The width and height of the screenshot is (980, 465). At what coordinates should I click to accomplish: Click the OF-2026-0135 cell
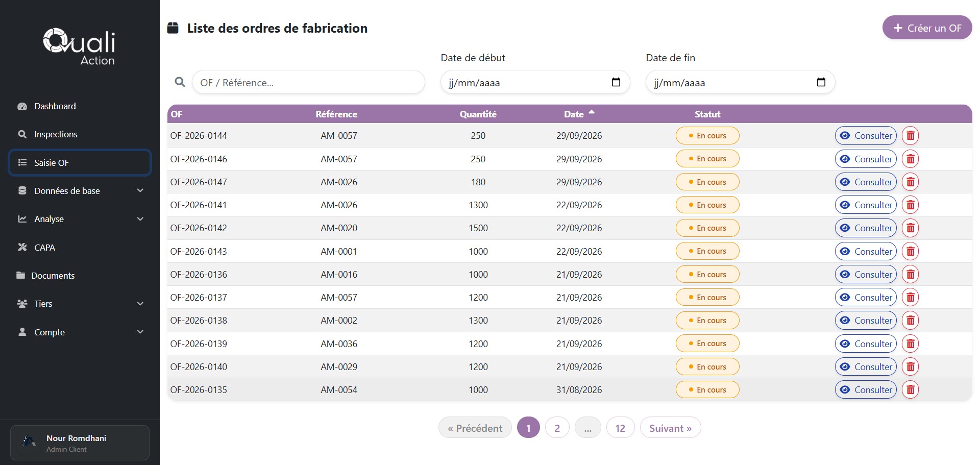click(x=199, y=389)
